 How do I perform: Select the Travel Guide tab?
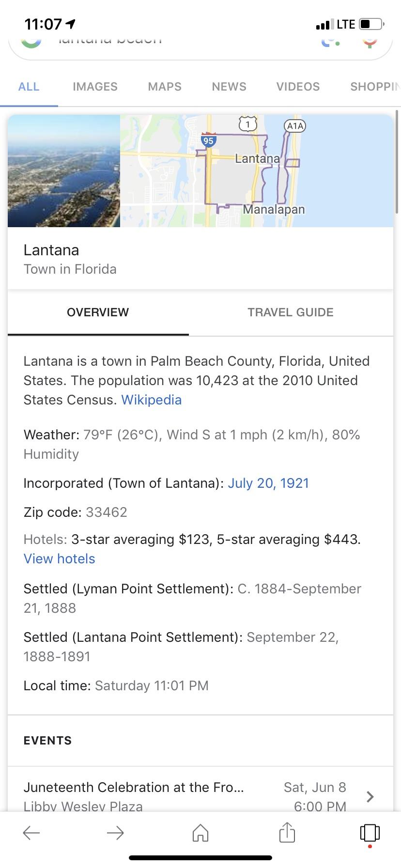291,312
